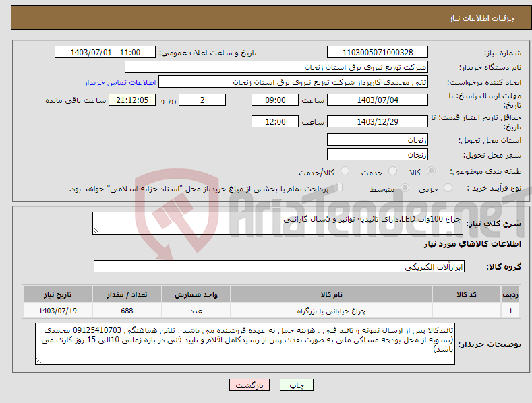This screenshot has height=403, width=532.
Task: Click the واحد شمارش column header
Action: [x=196, y=294]
